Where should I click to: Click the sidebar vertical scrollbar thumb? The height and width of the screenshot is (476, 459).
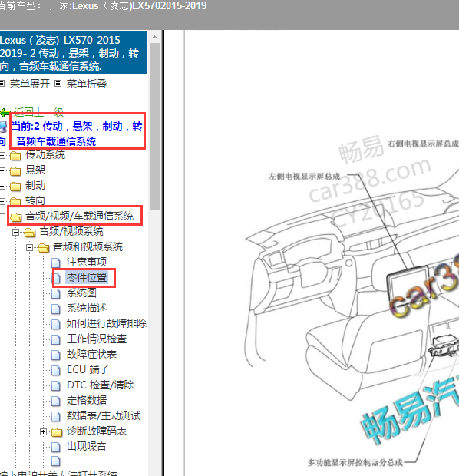[154, 126]
